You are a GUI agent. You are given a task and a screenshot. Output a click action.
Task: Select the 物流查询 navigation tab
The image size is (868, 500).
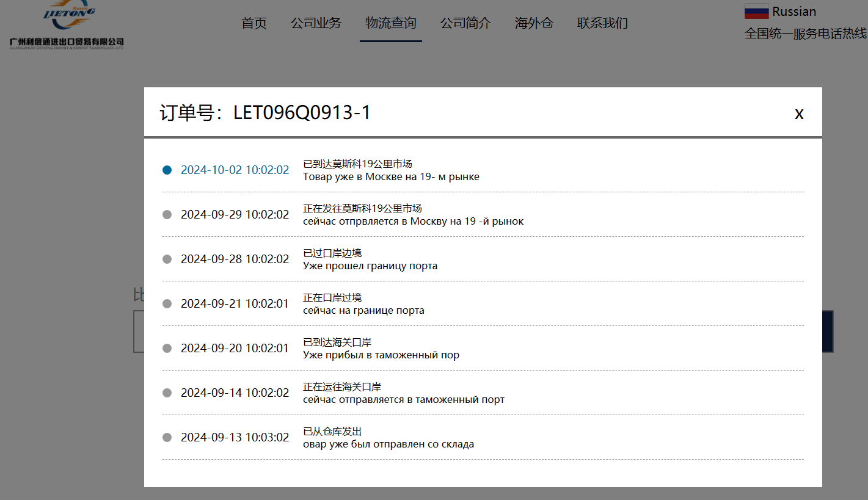point(391,23)
